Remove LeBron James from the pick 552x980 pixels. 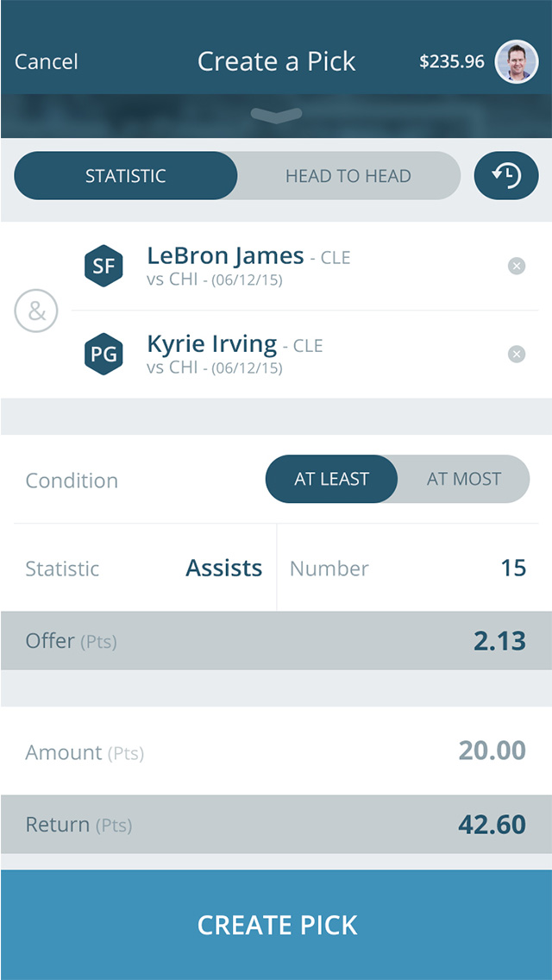pos(517,266)
